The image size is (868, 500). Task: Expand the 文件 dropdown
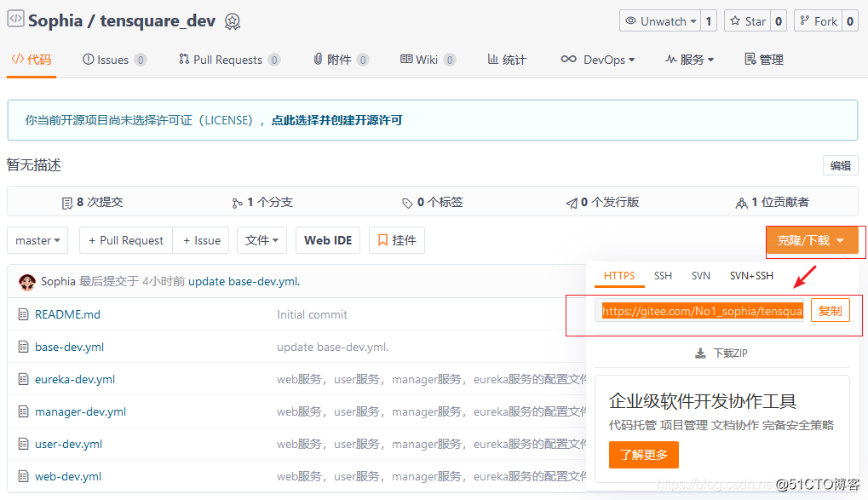(262, 240)
